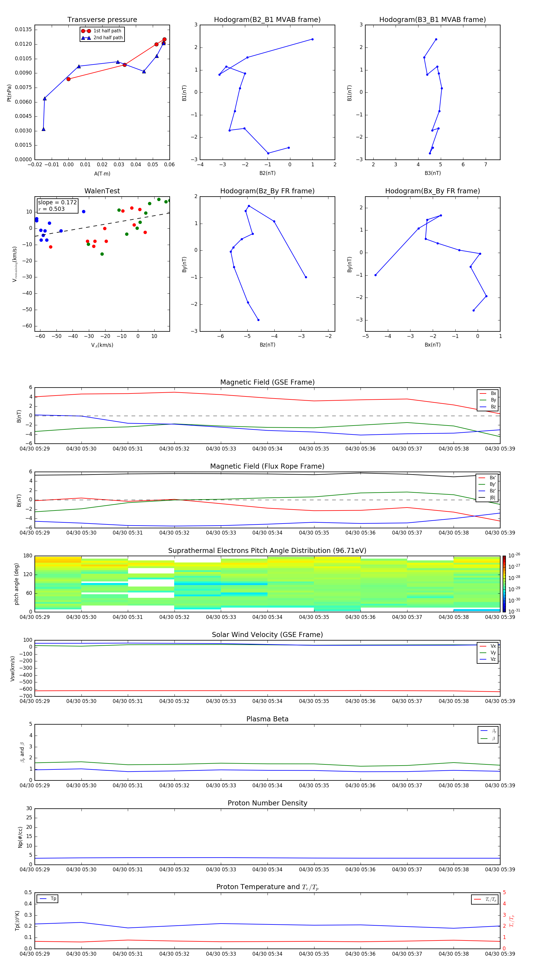This screenshot has height=980, width=535.
Task: Click the 'Vsw(km/s)' y-axis label
Action: point(12,668)
